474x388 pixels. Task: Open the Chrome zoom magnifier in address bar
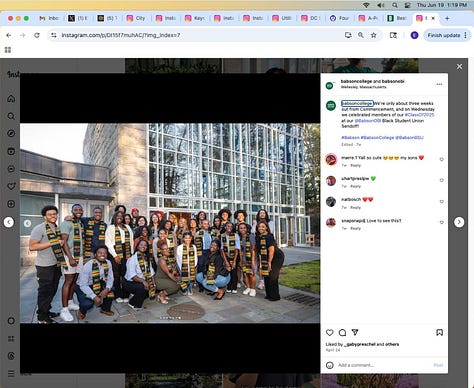tap(361, 35)
